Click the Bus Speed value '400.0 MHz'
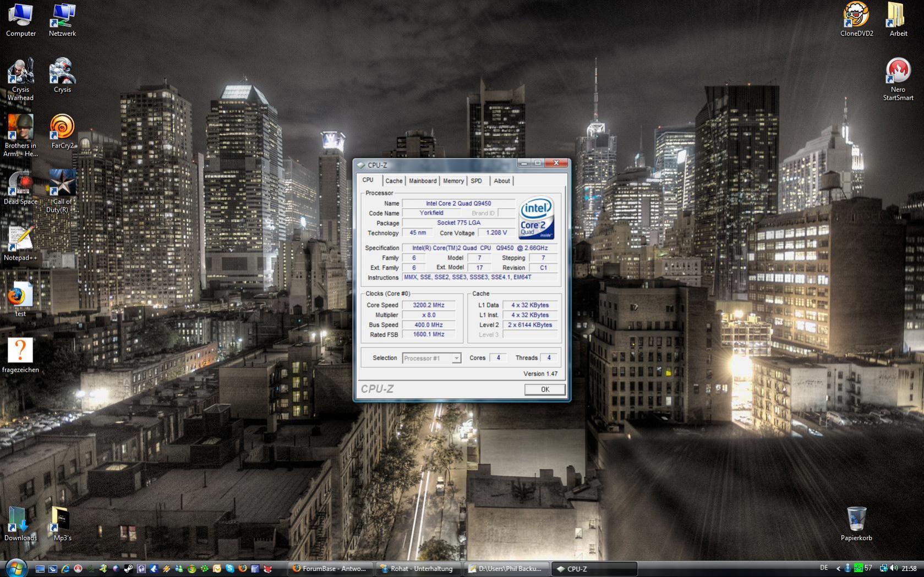This screenshot has width=924, height=577. pyautogui.click(x=429, y=325)
